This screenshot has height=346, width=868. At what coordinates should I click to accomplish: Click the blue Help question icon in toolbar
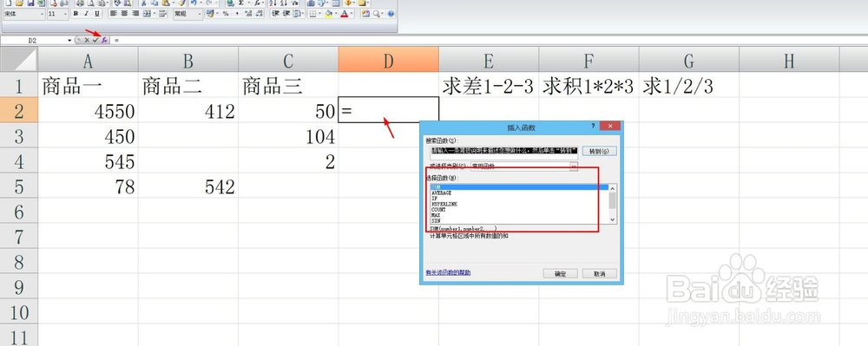(x=391, y=13)
